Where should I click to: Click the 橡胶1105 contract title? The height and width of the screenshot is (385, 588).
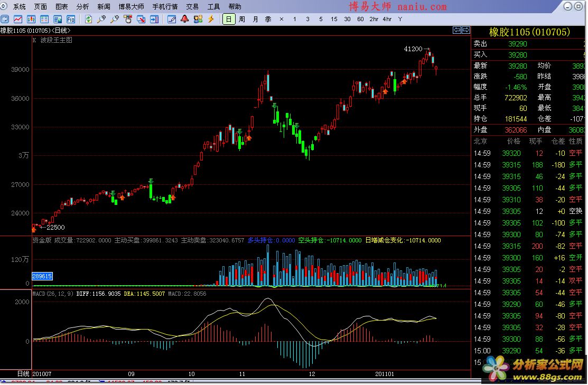[529, 32]
